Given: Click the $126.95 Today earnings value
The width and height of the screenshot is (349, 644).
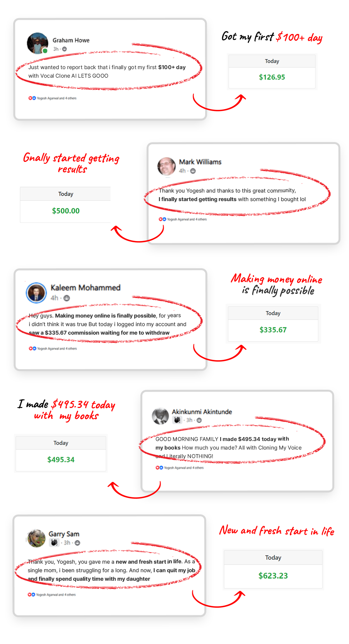Looking at the screenshot, I should pos(272,77).
